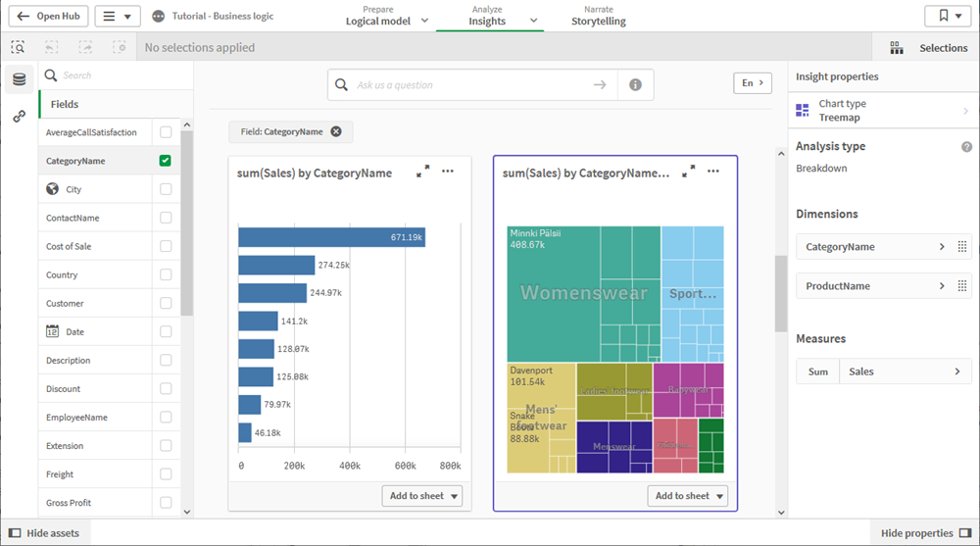Enable the Discount field checkbox
980x546 pixels.
(166, 389)
